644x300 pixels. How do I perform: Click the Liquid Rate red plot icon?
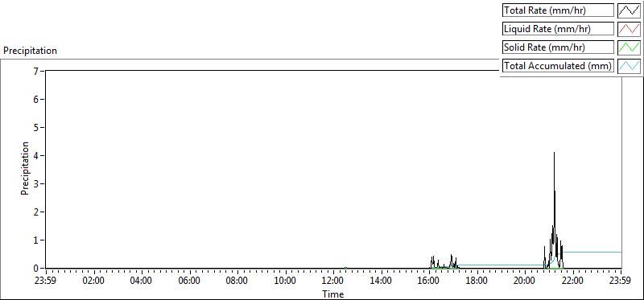[x=630, y=29]
